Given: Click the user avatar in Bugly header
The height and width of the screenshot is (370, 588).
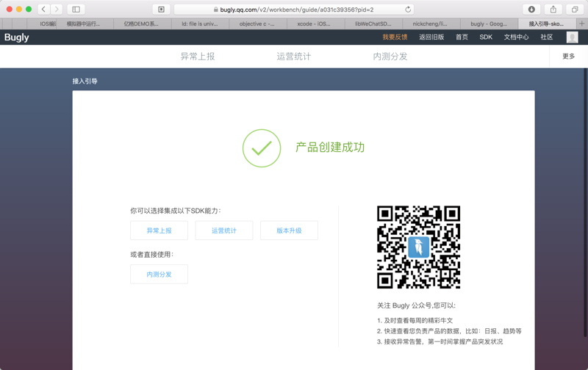Looking at the screenshot, I should [x=572, y=37].
